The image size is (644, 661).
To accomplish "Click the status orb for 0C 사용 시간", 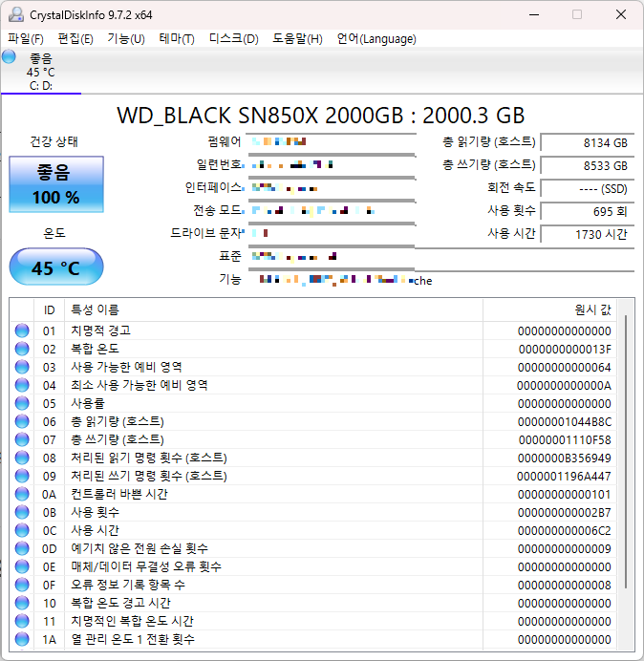I will (22, 530).
